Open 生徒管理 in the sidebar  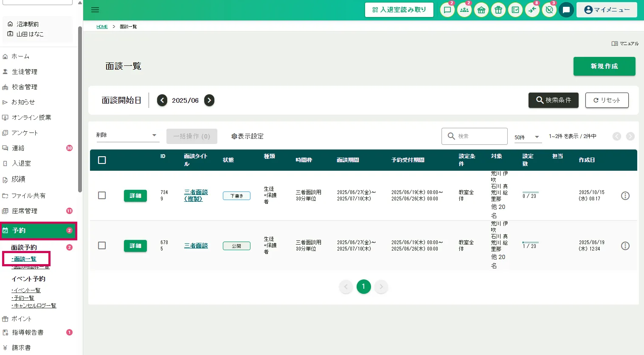pos(25,72)
